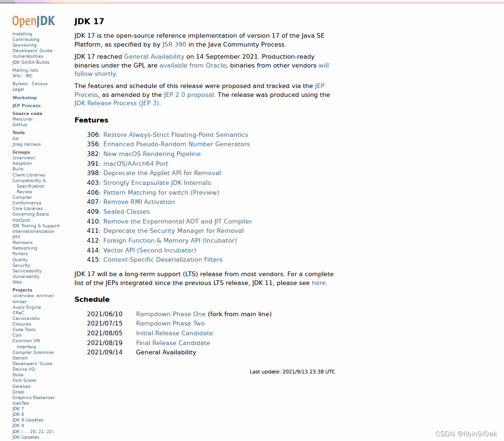Open JEP 306 Restore Always-Strict Floating-Point Semantics
This screenshot has height=441, width=504.
(175, 135)
